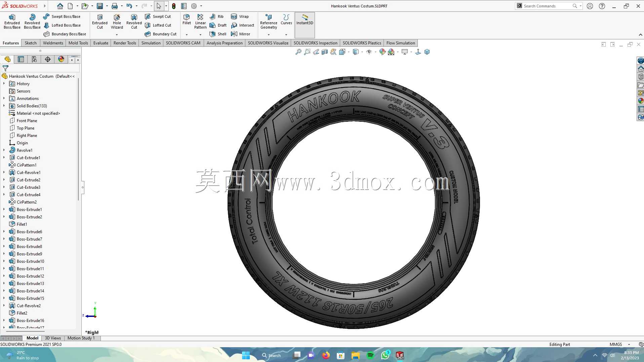Switch to the Weldments tab

point(53,43)
